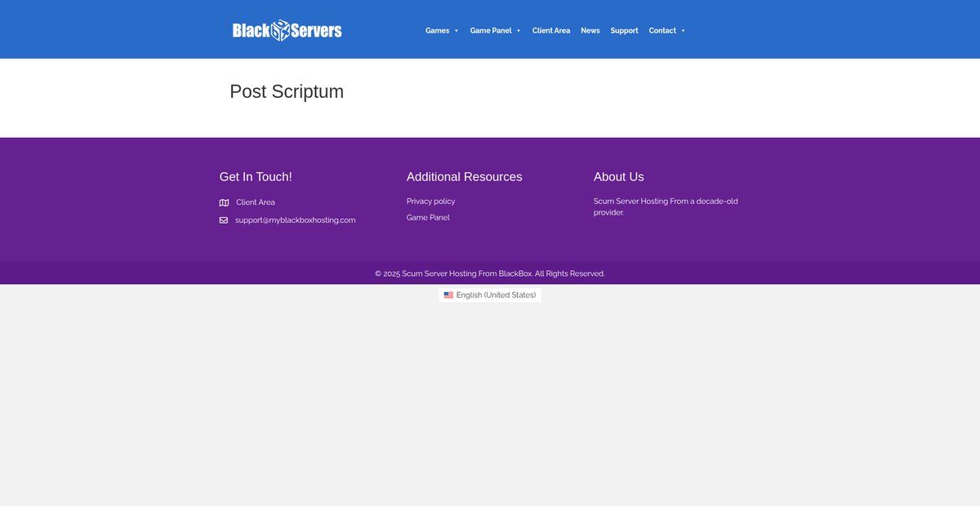Click the BlackBox Servers logo

[287, 30]
